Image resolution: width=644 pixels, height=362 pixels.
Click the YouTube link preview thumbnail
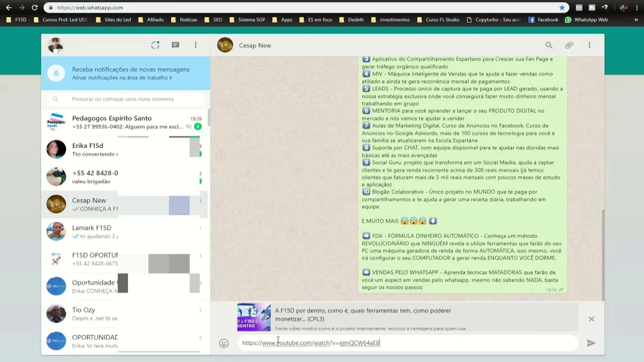point(254,317)
